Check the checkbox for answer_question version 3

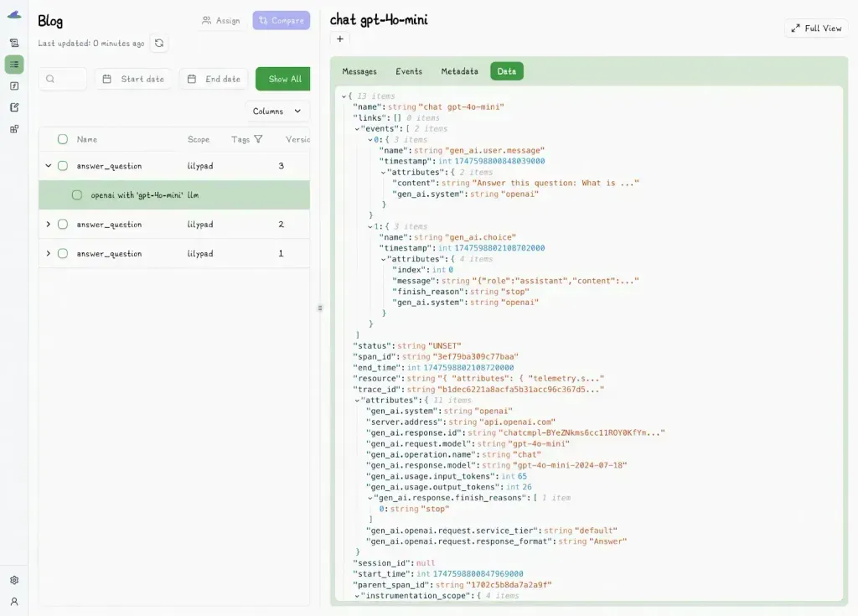[62, 165]
